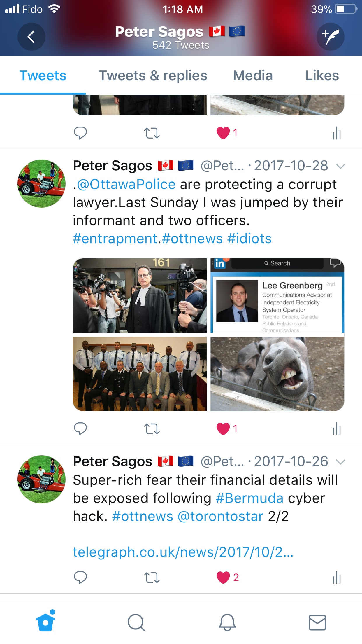Open analytics for the Bermuda hack tweet
The height and width of the screenshot is (644, 362).
click(337, 577)
